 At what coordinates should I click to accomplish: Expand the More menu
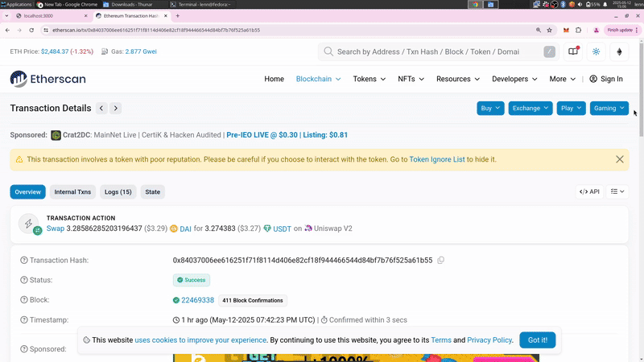pos(562,79)
